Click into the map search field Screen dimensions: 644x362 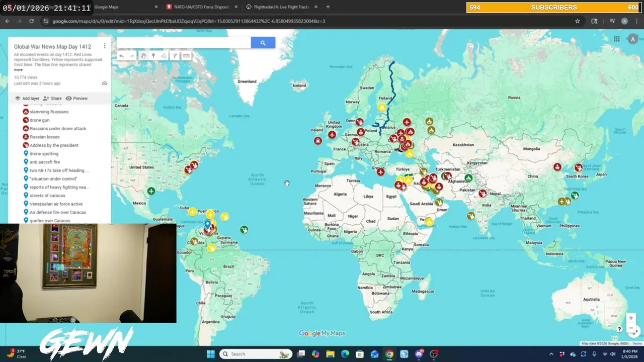pyautogui.click(x=184, y=43)
